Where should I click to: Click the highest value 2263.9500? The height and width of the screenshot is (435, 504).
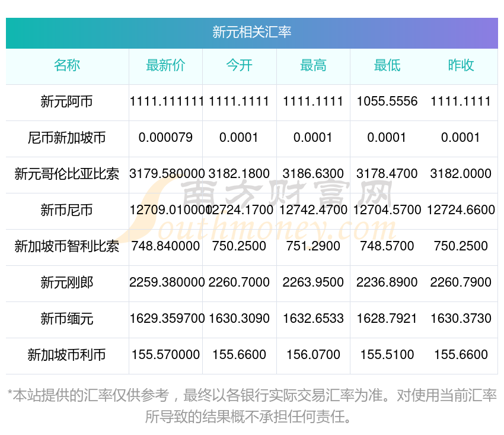tap(313, 282)
